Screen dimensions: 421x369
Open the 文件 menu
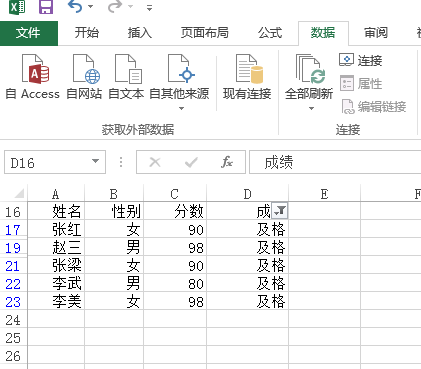click(x=28, y=33)
